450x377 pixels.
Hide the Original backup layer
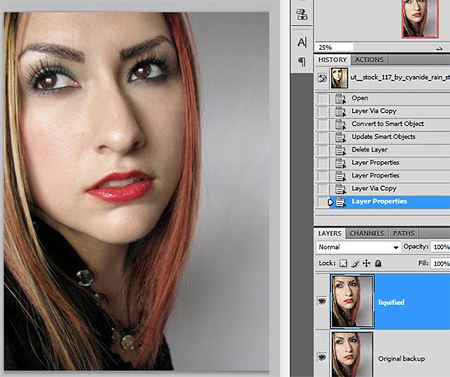tap(322, 357)
